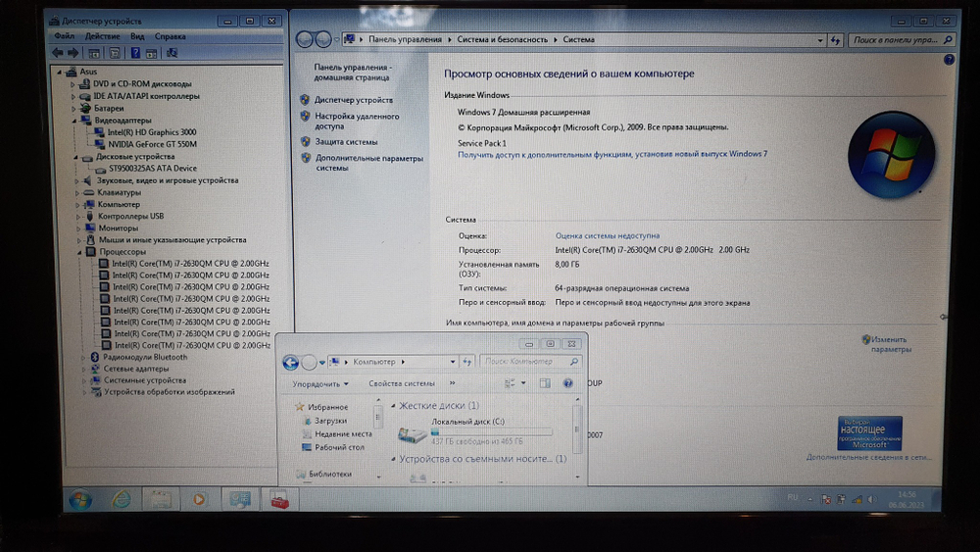Expand IDE ATA/ATAPI контроллеры category
The image size is (980, 552).
(x=73, y=96)
